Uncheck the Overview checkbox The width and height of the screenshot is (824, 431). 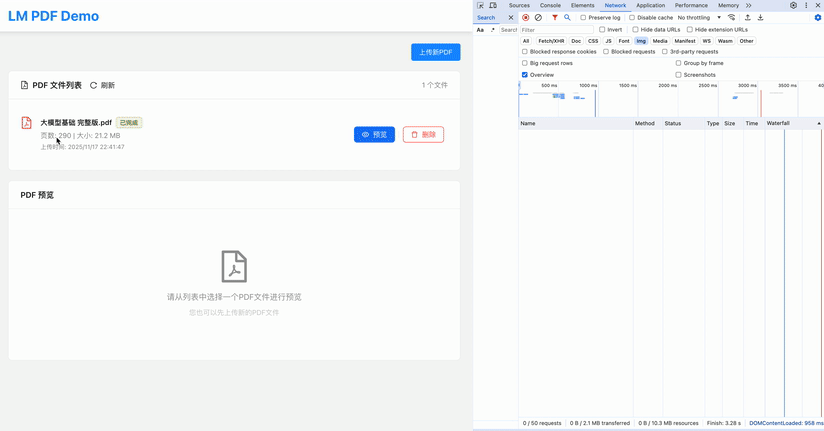pos(524,75)
